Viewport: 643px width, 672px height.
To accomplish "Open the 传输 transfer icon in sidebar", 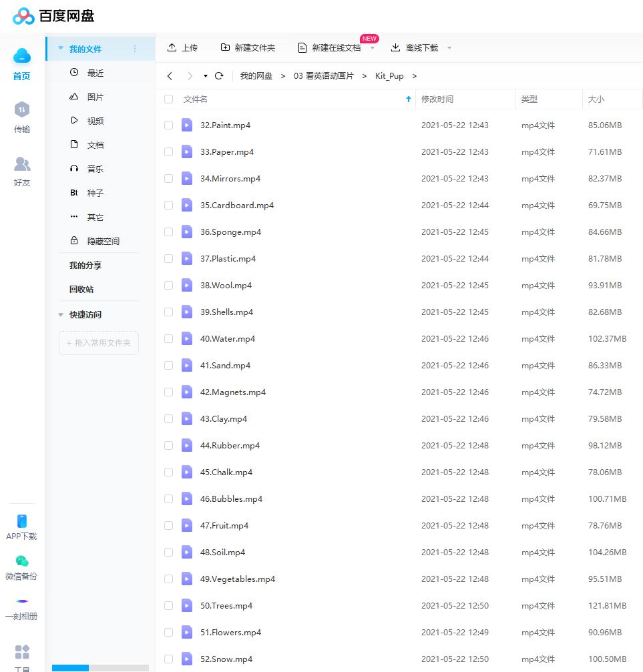I will point(22,109).
